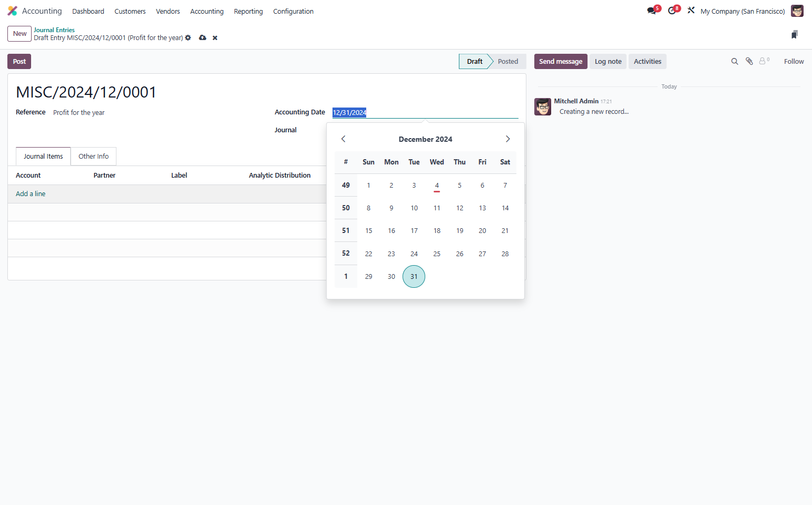Click the Accounting Date input field
Image resolution: width=812 pixels, height=505 pixels.
(425, 112)
